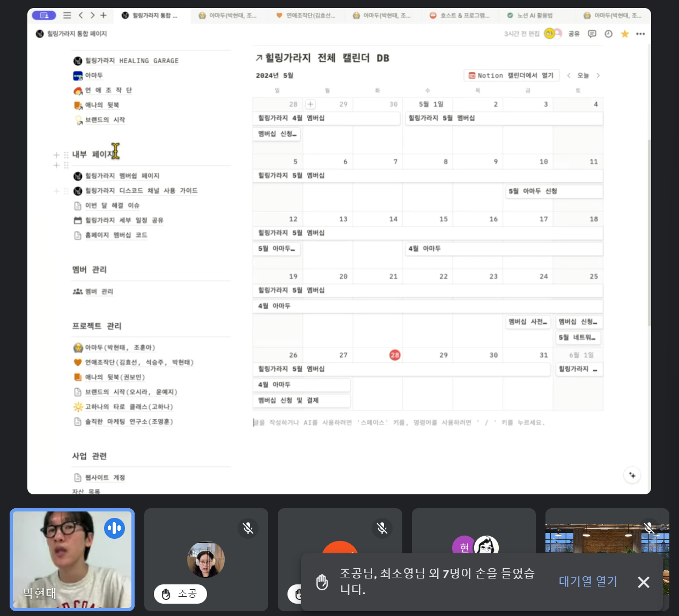Switch to the 호스트 & 프로그램 tab
Image resolution: width=679 pixels, height=616 pixels.
(460, 16)
